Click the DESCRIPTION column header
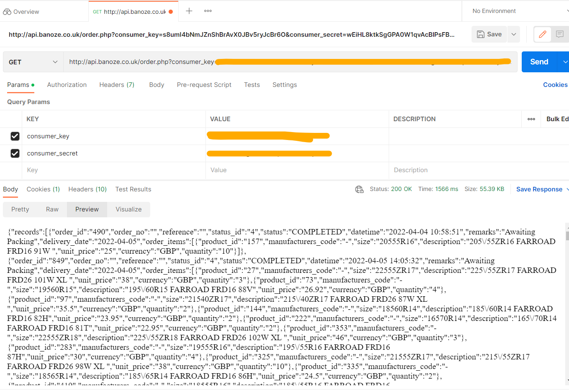This screenshot has width=569, height=392. coord(414,119)
